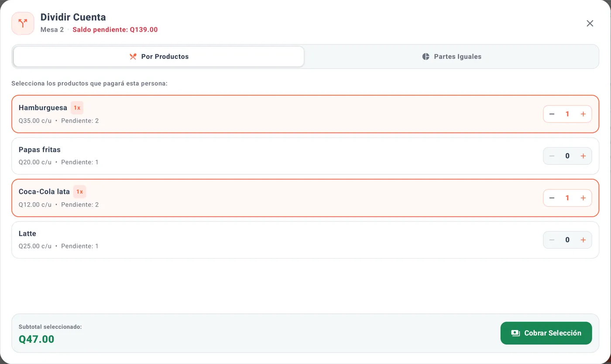This screenshot has width=611, height=364.
Task: Select the Coca-Cola lata product row
Action: click(305, 198)
